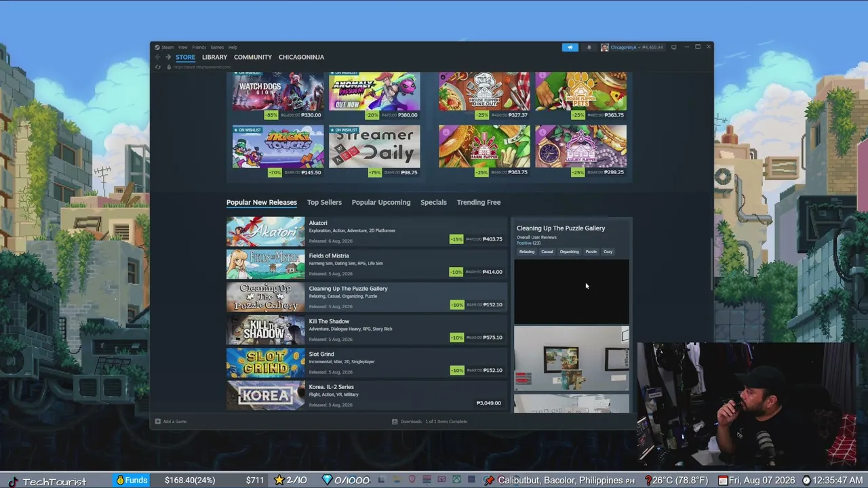Go back with the left arrow icon

[x=157, y=57]
